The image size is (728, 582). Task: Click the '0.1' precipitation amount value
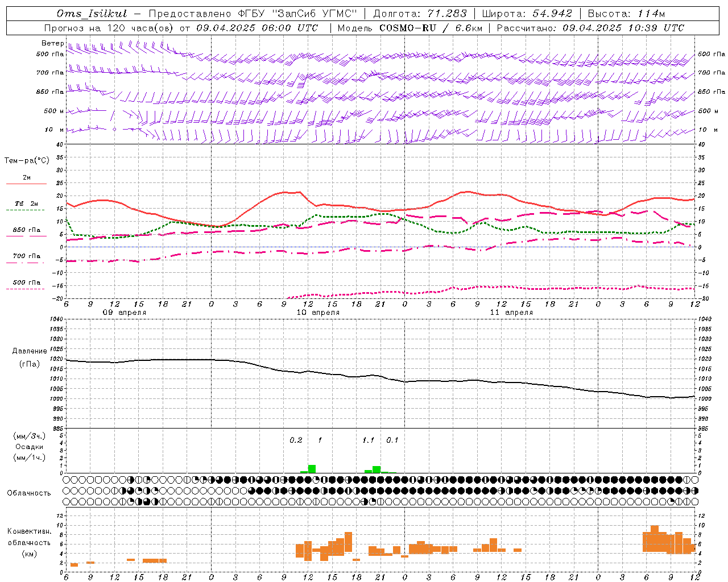(x=392, y=440)
